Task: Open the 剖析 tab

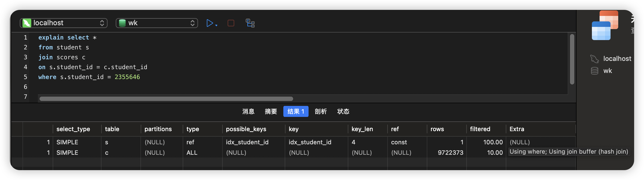Action: [321, 111]
